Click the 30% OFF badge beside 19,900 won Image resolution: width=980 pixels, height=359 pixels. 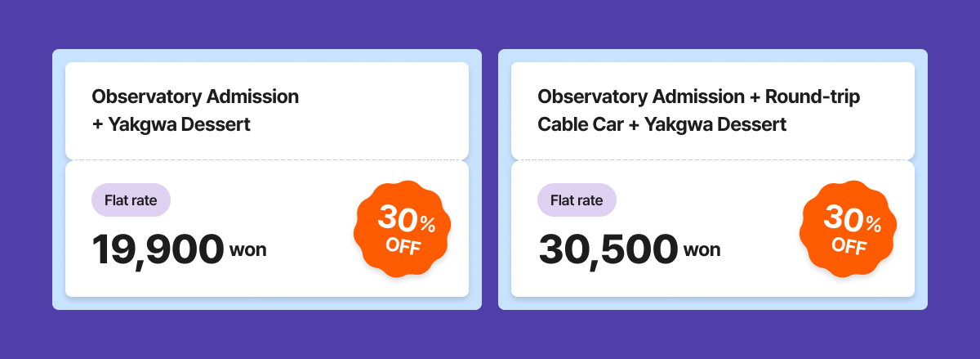[402, 231]
